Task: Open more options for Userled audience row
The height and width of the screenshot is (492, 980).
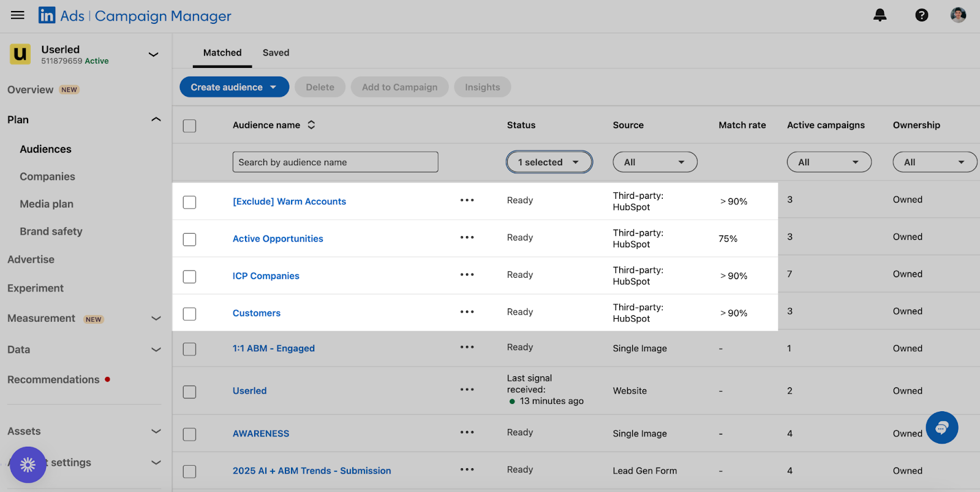Action: [467, 389]
